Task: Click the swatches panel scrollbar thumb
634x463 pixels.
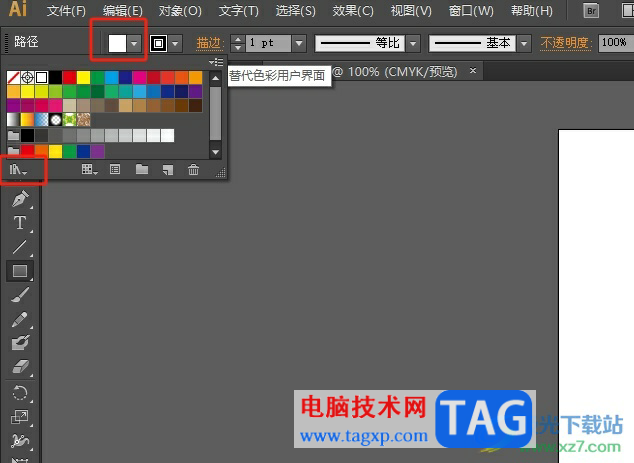Action: (x=216, y=113)
